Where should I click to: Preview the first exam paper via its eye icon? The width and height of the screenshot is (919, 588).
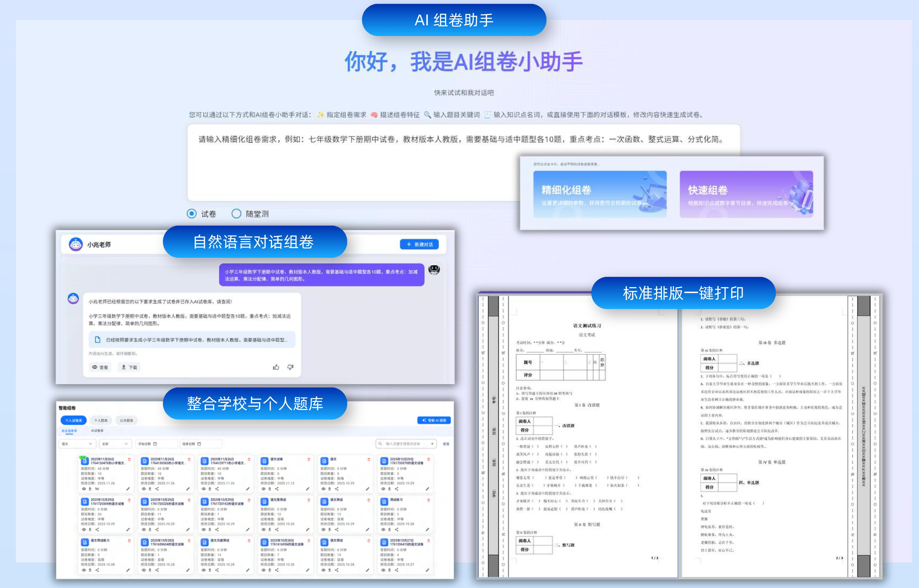(x=84, y=489)
